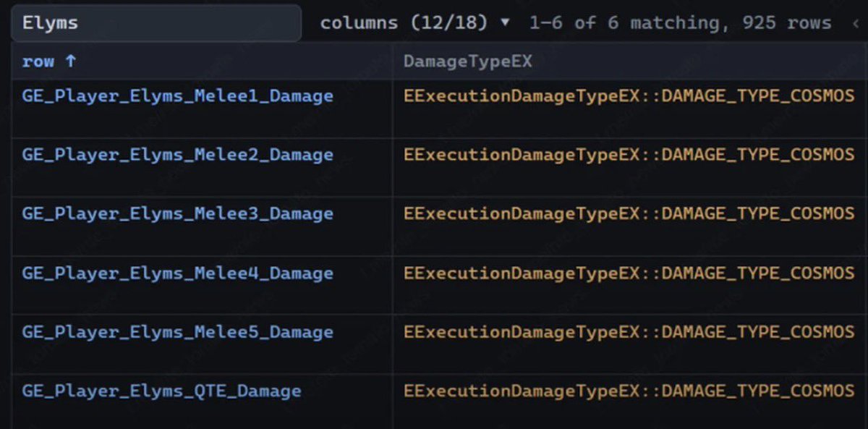Open GE_Player_Elyms_Melee4_Damage row link

click(177, 273)
